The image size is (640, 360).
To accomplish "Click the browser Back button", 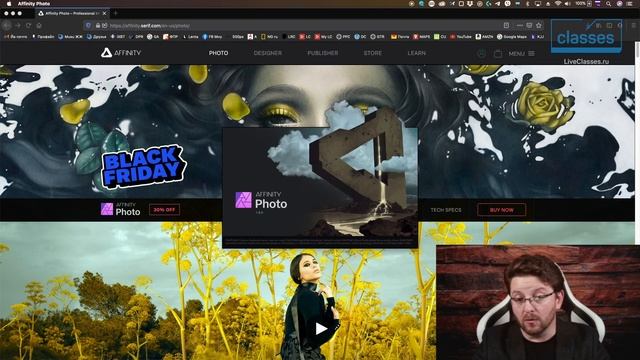I will 7,25.
